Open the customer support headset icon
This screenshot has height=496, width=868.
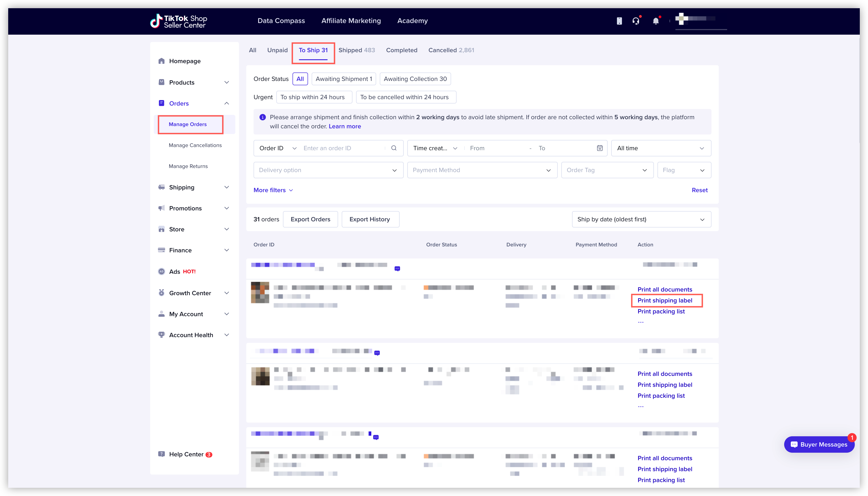(636, 21)
